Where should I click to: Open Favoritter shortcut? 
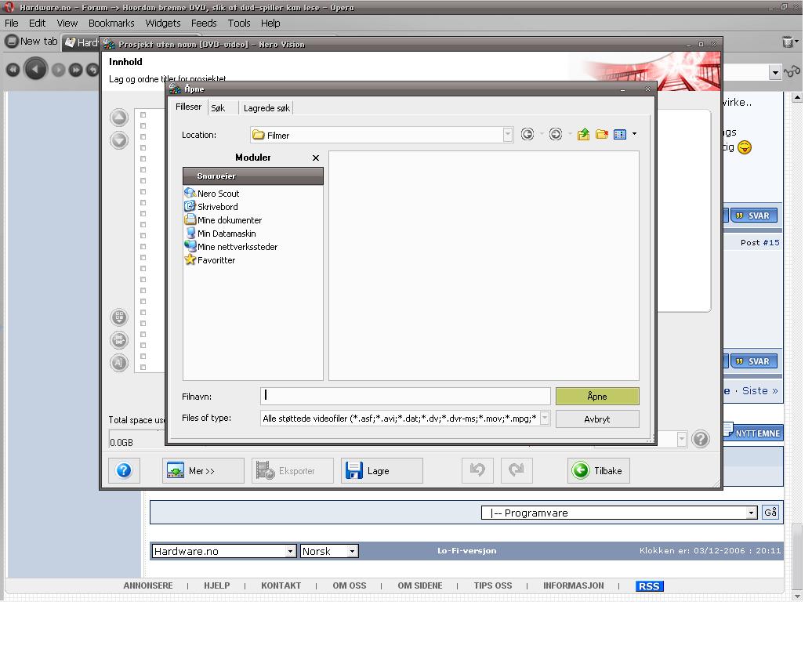click(x=210, y=260)
